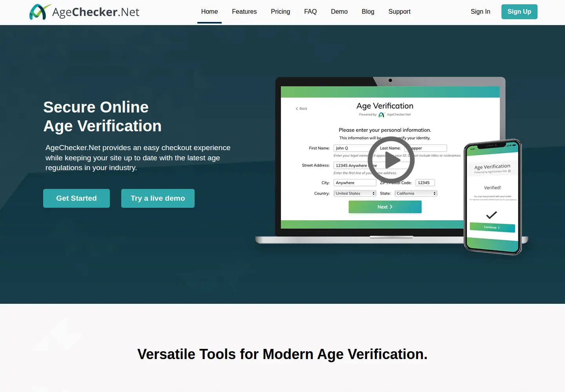Viewport: 565px width, 392px height.
Task: Click the Sign In link
Action: [x=481, y=12]
